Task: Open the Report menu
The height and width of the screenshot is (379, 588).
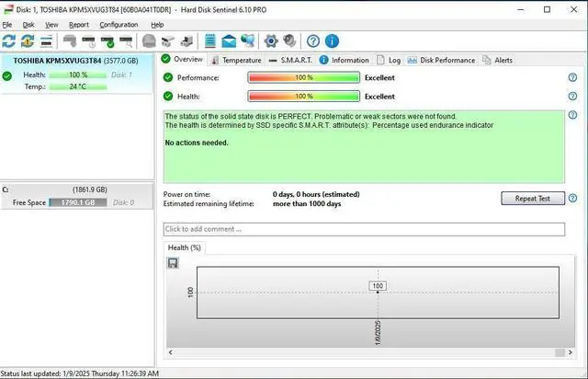Action: pyautogui.click(x=79, y=25)
